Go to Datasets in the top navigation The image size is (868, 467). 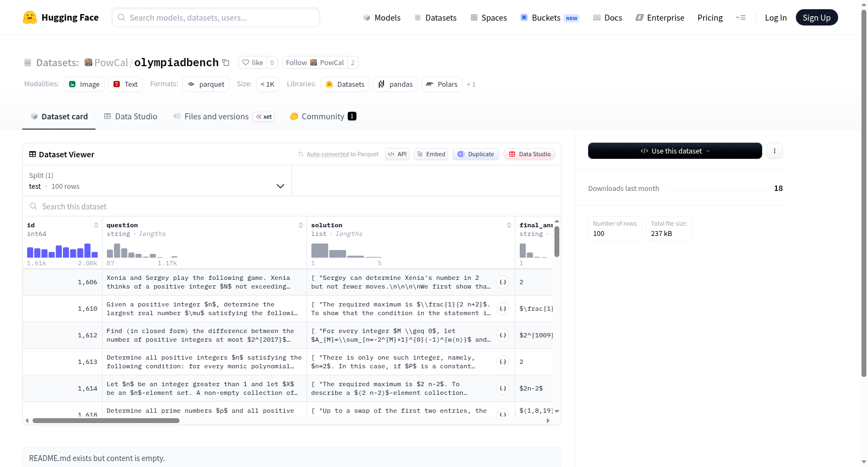tap(435, 18)
